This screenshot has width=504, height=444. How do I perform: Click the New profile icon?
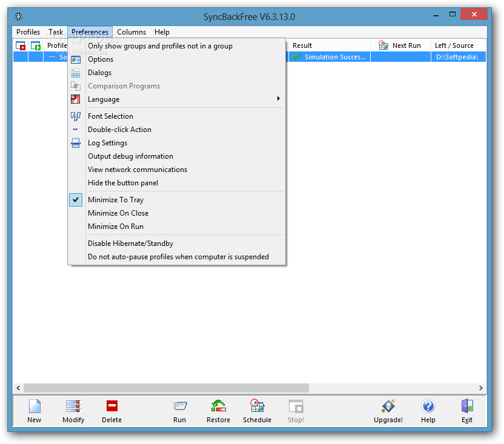pyautogui.click(x=35, y=406)
